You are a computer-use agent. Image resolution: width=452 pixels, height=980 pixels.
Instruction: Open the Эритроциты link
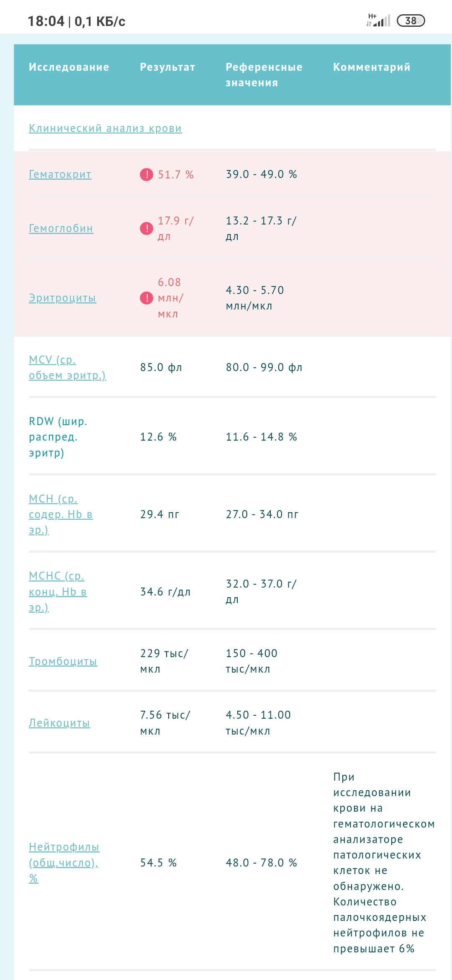pos(62,298)
